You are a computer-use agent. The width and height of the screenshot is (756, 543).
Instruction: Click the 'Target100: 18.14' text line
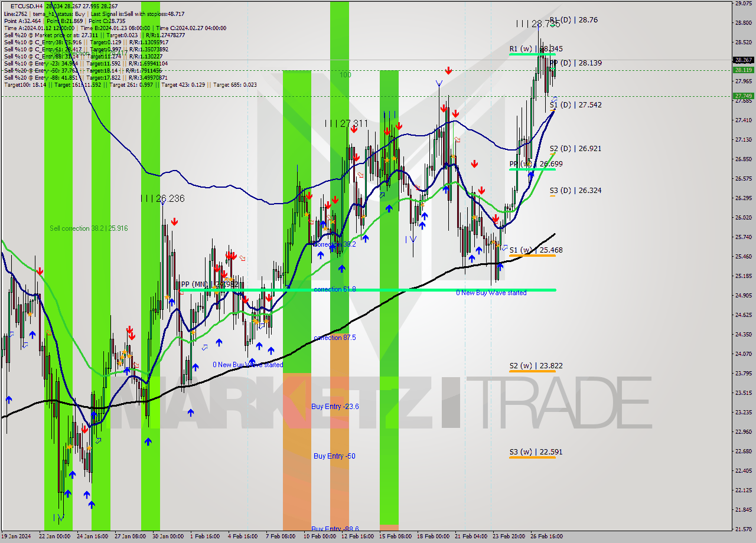[x=24, y=84]
